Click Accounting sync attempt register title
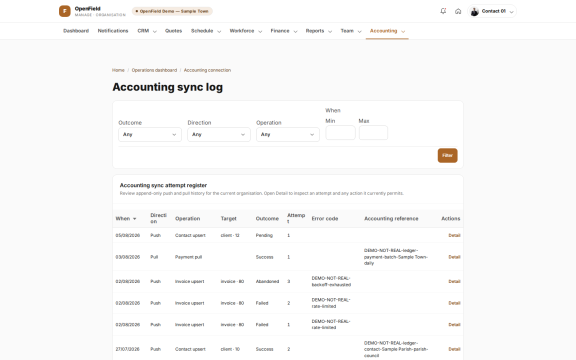The width and height of the screenshot is (576, 360). click(163, 186)
